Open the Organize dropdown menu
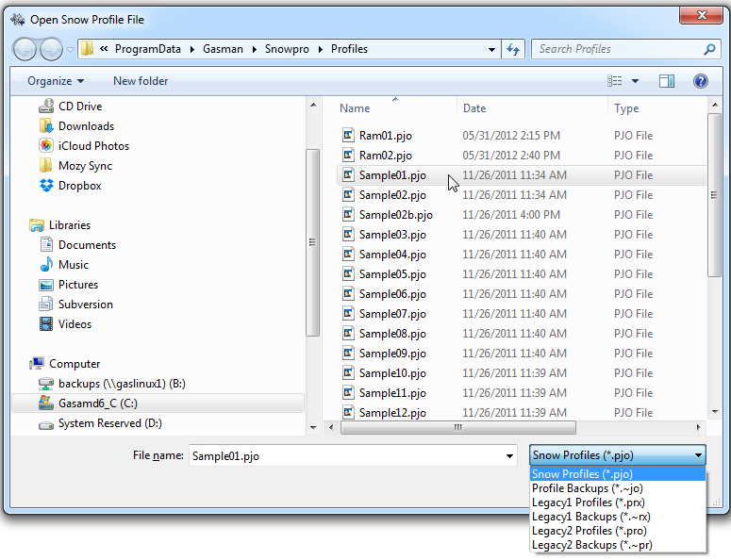 [56, 82]
